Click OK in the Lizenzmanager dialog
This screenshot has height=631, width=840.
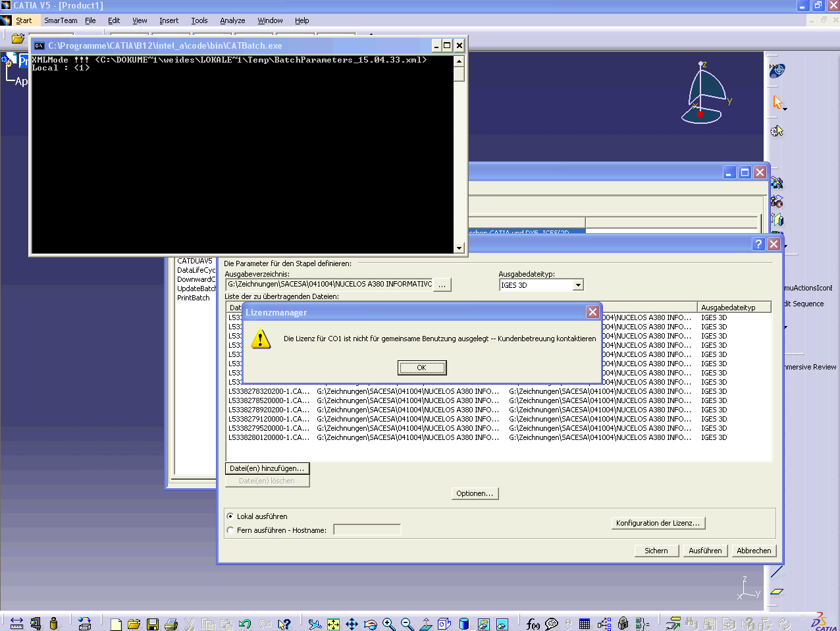tap(422, 368)
